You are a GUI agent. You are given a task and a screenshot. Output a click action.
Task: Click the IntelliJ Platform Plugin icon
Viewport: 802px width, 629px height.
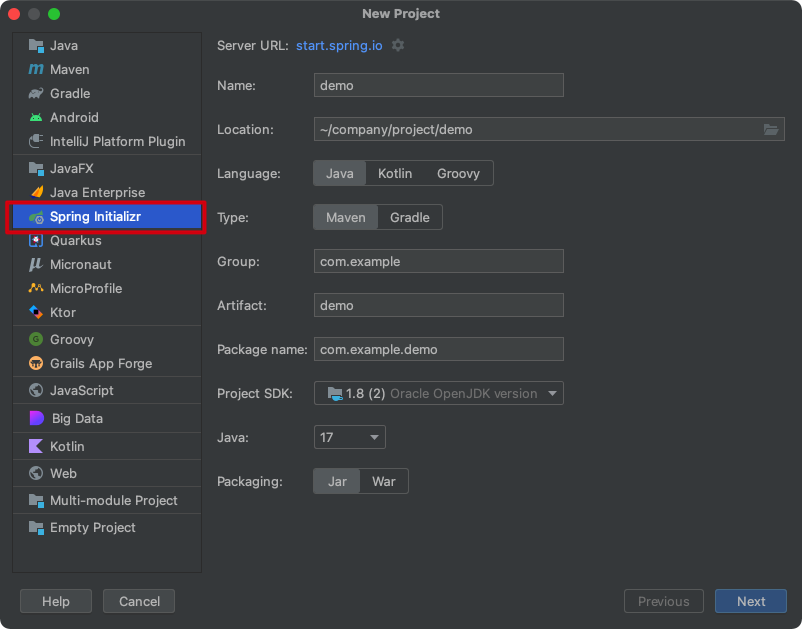click(36, 141)
